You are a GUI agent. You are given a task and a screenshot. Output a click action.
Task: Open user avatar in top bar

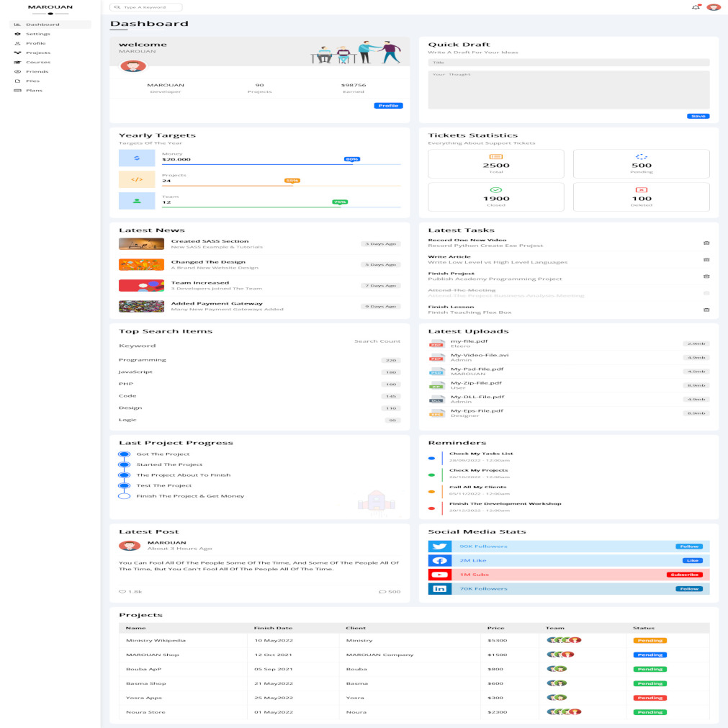[713, 7]
